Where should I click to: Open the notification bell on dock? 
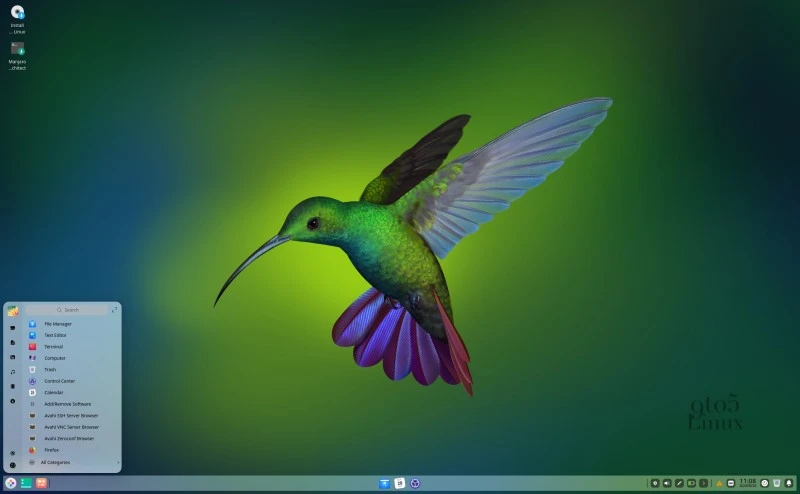coord(789,483)
